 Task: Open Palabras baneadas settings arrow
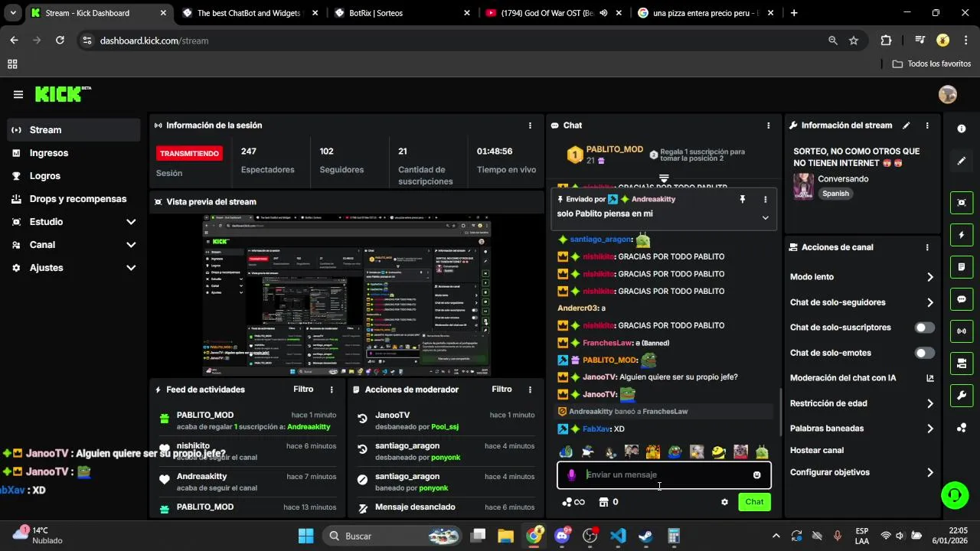click(x=930, y=429)
